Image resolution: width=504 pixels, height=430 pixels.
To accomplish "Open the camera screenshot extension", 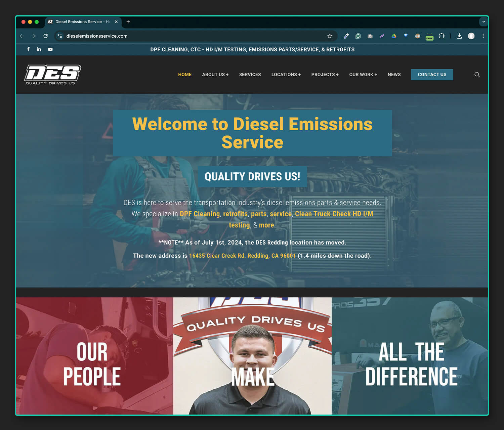I will 370,36.
